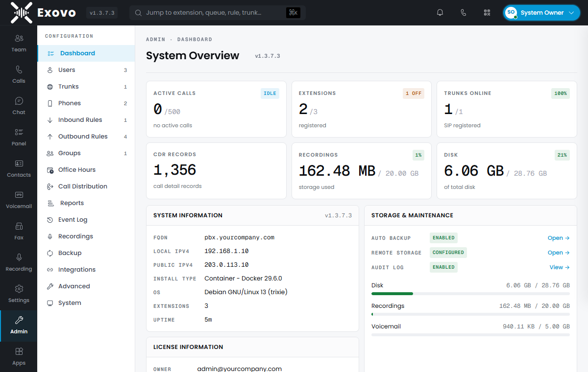588x372 pixels.
Task: Click the Outbound Rules arrow icon
Action: (50, 137)
